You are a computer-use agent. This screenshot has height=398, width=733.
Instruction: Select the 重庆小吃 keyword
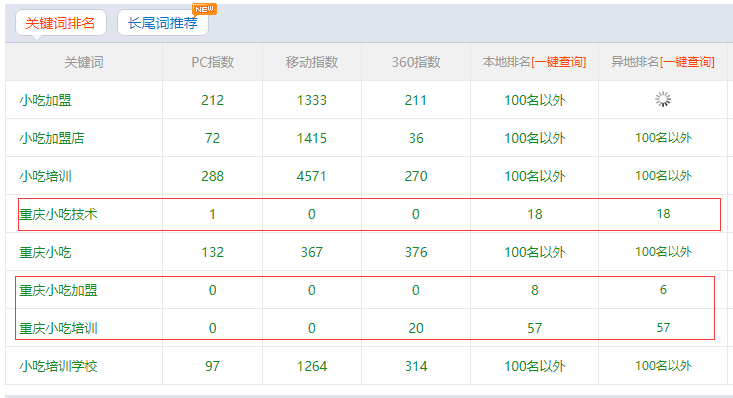(45, 253)
